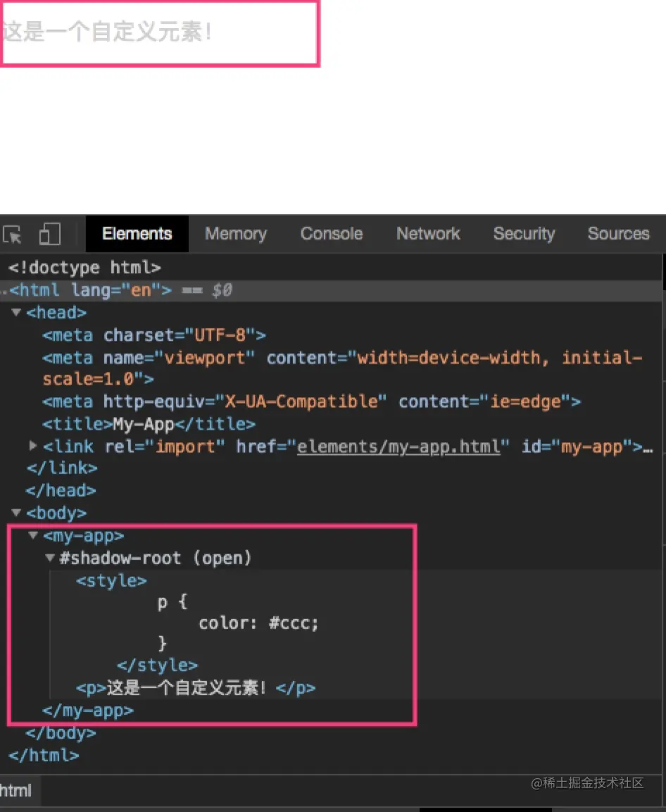Viewport: 666px width, 812px height.
Task: Activate the inspect element picker icon
Action: 13,234
